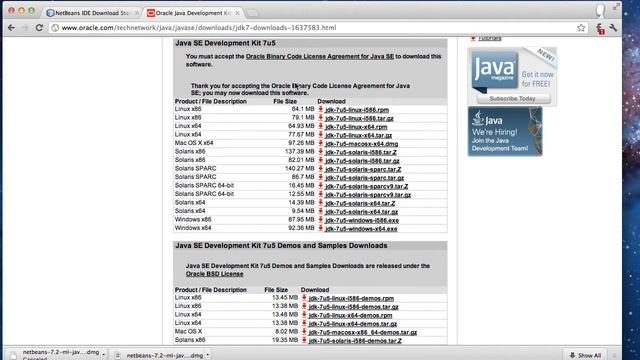Click download arrow icon for jdk-7u5-linux-i586-demos.tar.gz
The height and width of the screenshot is (360, 640).
click(304, 306)
